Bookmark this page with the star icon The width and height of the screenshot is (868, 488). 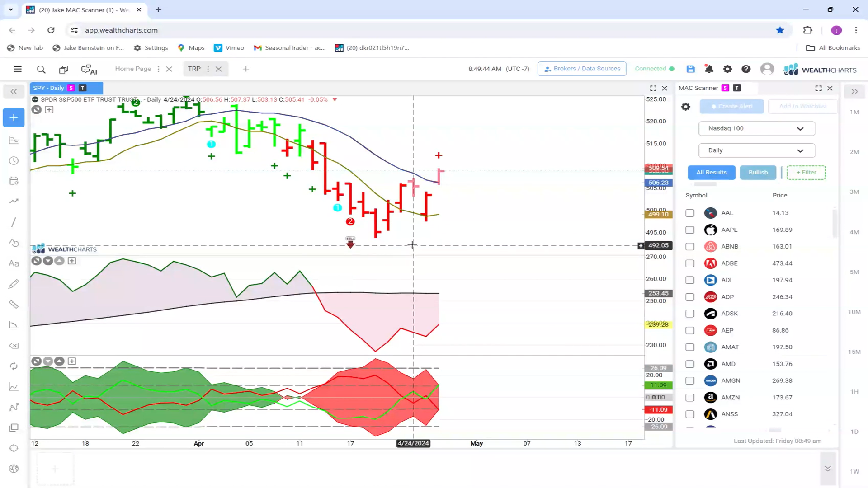[780, 30]
